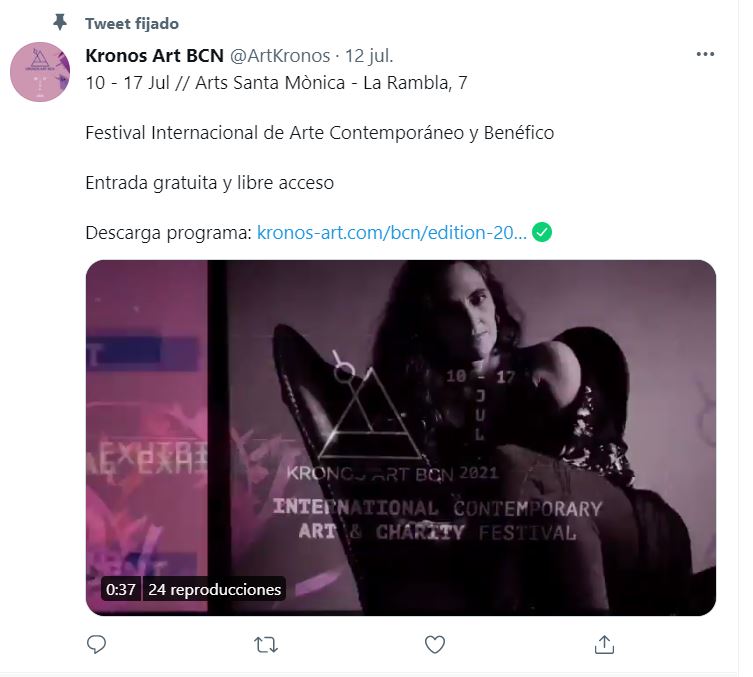Click the 0:37 video duration label

pyautogui.click(x=121, y=589)
